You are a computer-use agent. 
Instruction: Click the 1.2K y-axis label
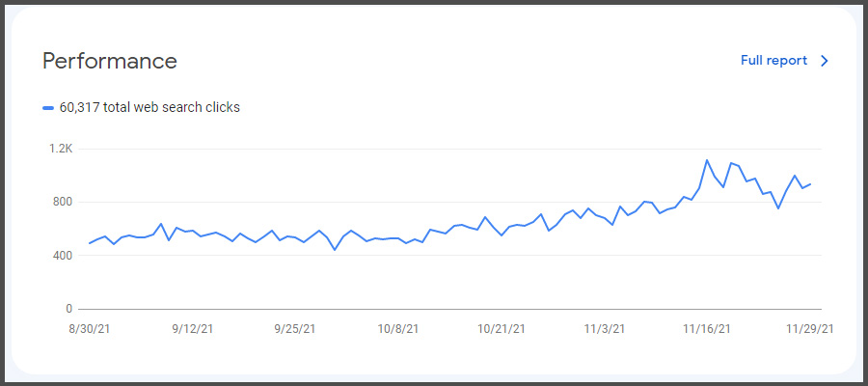(61, 149)
